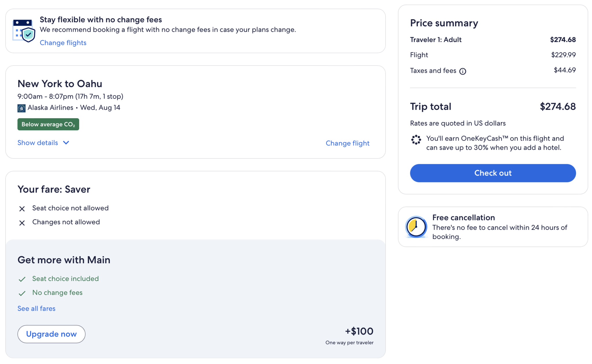Expand the Show details section
592x364 pixels.
coord(38,143)
